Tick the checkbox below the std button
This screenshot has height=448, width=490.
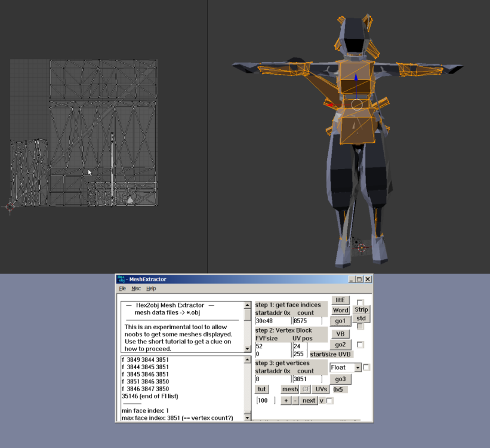click(x=360, y=326)
